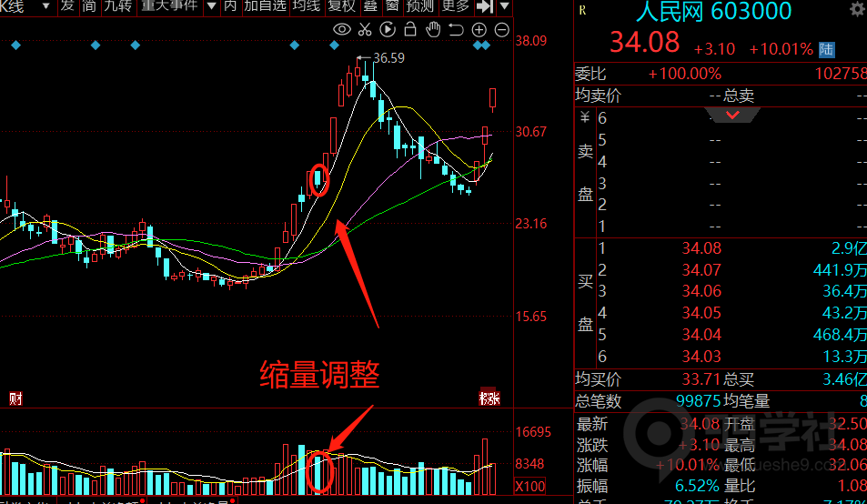Zoom in the chart with plus icon
This screenshot has width=867, height=504.
(x=479, y=30)
